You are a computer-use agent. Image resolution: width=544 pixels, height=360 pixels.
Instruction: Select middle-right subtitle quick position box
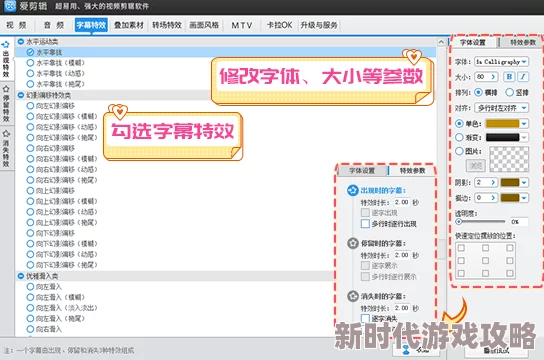[x=510, y=260]
